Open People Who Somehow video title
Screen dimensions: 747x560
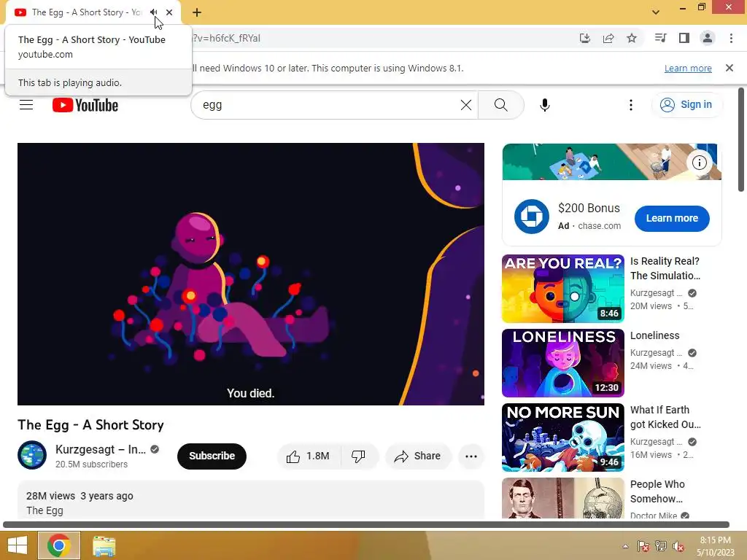pyautogui.click(x=657, y=491)
